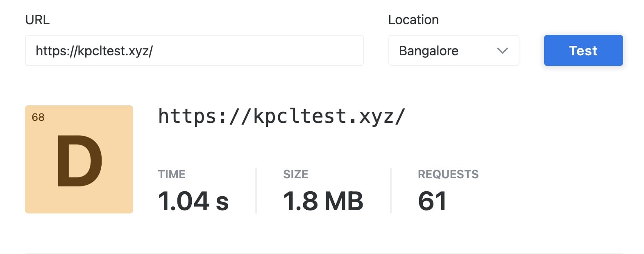Click the 68 score number in the badge
Image resolution: width=644 pixels, height=254 pixels.
38,117
